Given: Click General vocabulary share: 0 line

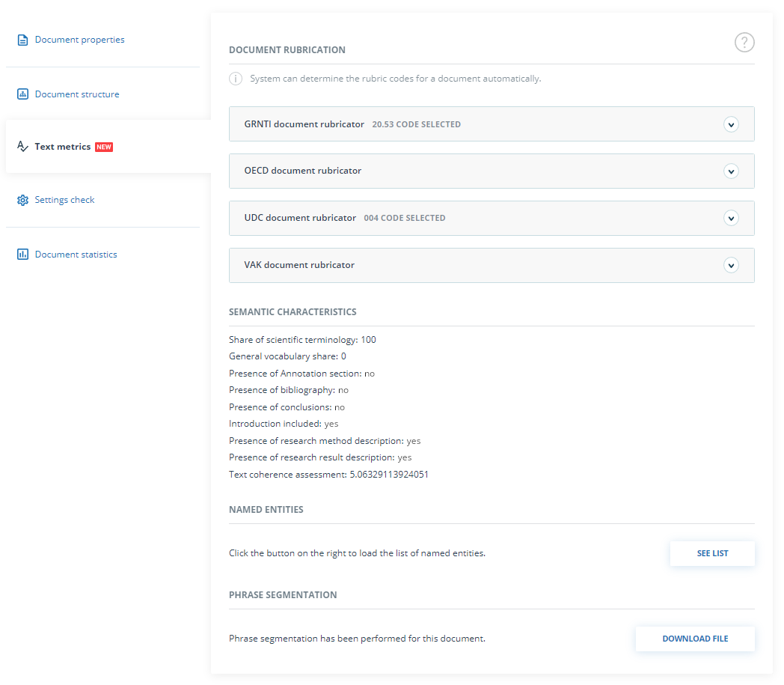Looking at the screenshot, I should tap(287, 356).
